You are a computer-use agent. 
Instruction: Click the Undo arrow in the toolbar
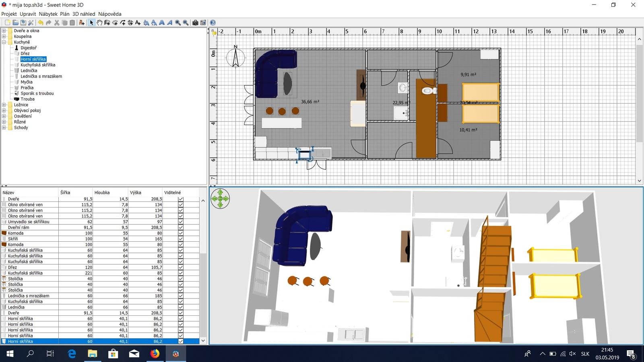tap(40, 23)
